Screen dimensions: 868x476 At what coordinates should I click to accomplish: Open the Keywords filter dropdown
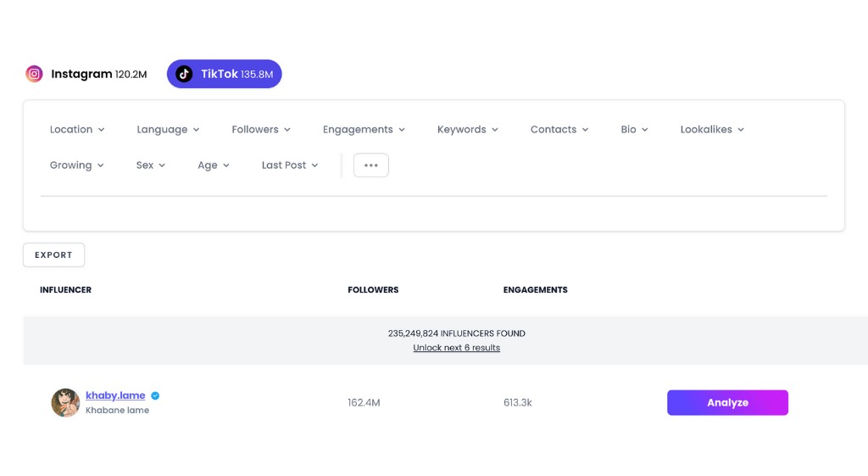pos(467,129)
